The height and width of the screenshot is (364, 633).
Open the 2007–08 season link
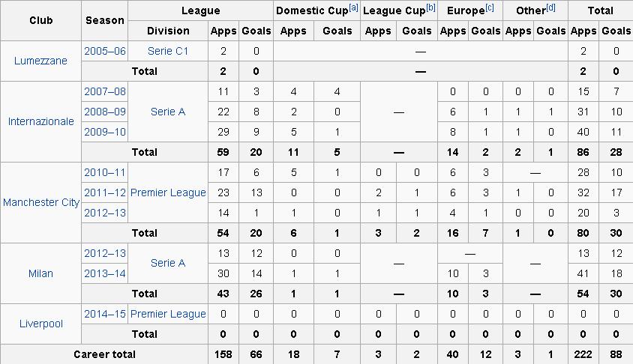coord(105,91)
